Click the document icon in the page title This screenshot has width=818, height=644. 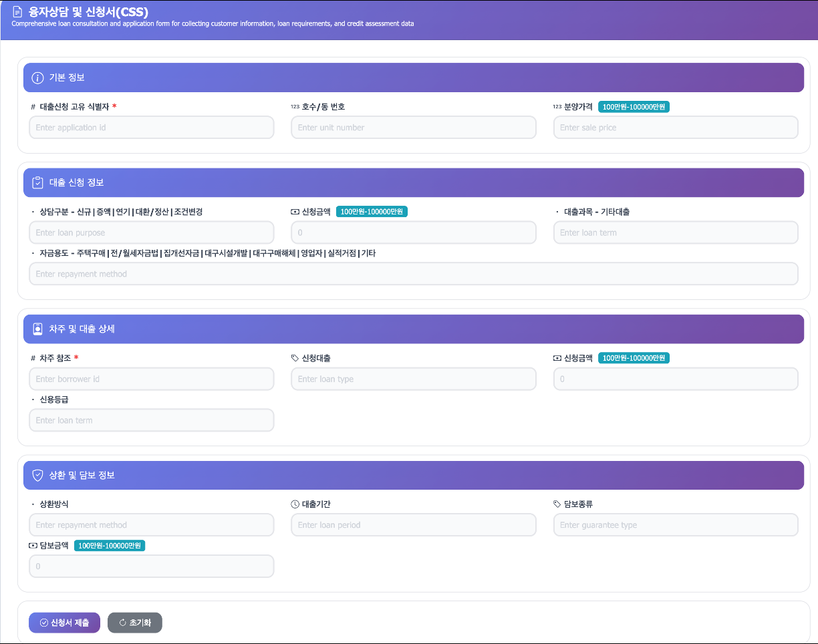[17, 12]
